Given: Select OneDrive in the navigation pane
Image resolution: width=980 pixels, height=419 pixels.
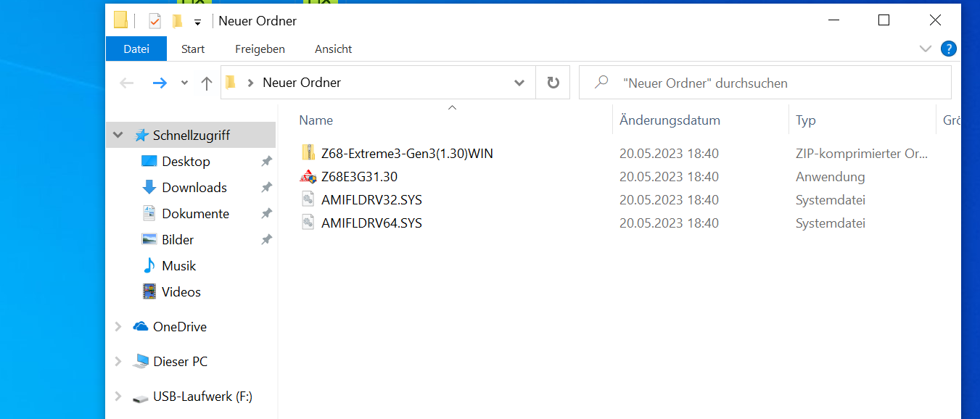Looking at the screenshot, I should [x=179, y=327].
